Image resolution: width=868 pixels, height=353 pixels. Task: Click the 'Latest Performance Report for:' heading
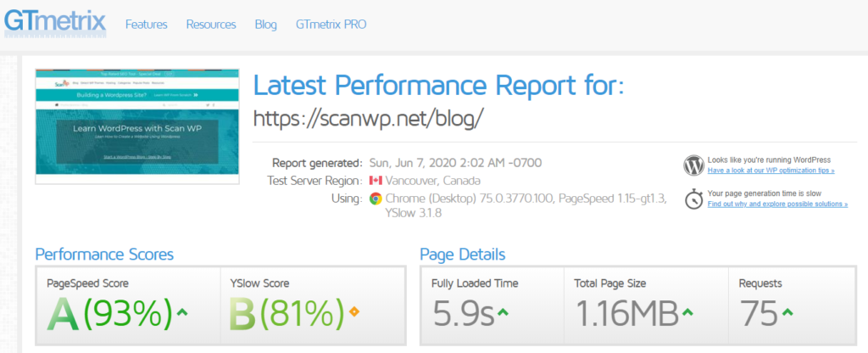click(438, 85)
